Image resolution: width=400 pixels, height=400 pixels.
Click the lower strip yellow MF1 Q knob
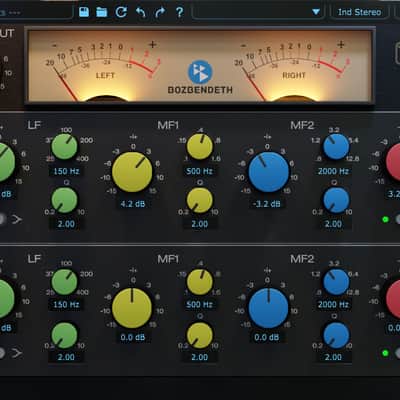point(200,336)
